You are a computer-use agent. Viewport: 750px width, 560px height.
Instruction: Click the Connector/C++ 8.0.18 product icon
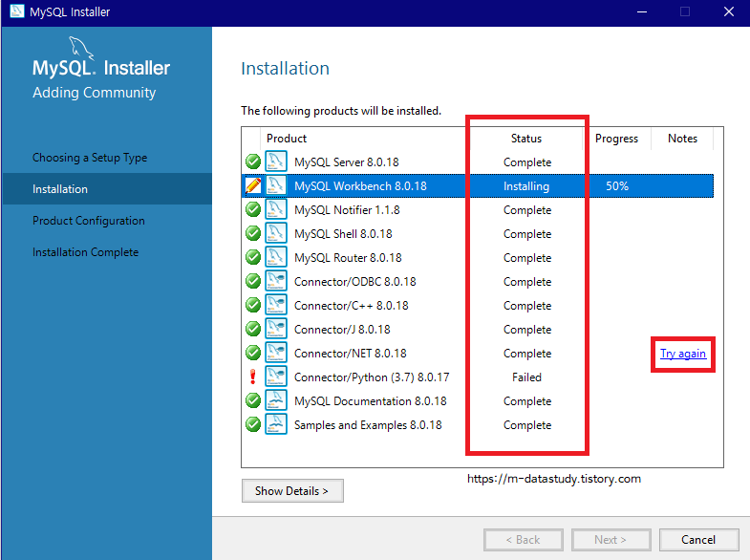[276, 305]
